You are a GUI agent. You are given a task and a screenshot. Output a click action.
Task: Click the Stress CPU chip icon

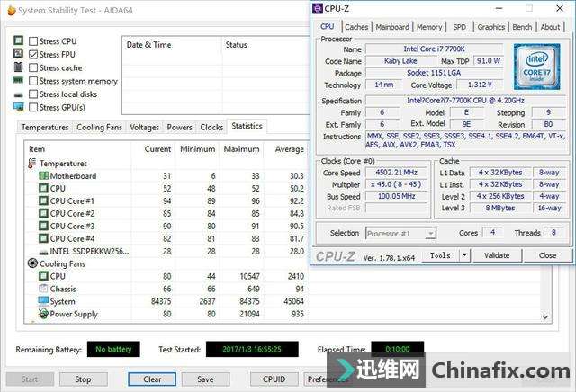18,40
